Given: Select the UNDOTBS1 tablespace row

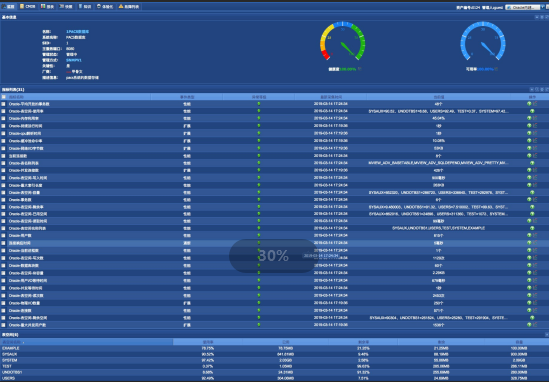Looking at the screenshot, I should pyautogui.click(x=274, y=372).
